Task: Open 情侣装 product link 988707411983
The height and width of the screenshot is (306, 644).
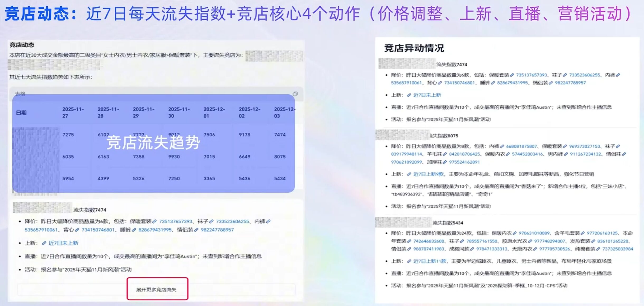Action: click(x=429, y=249)
